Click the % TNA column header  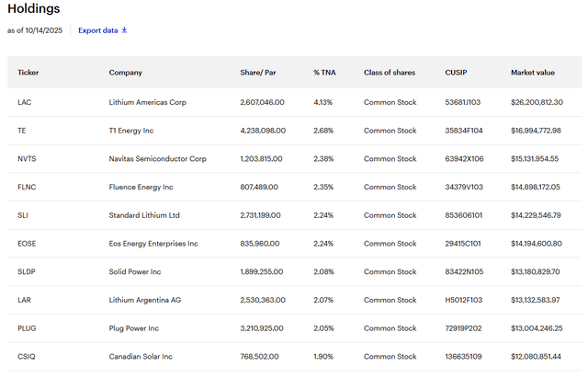324,73
